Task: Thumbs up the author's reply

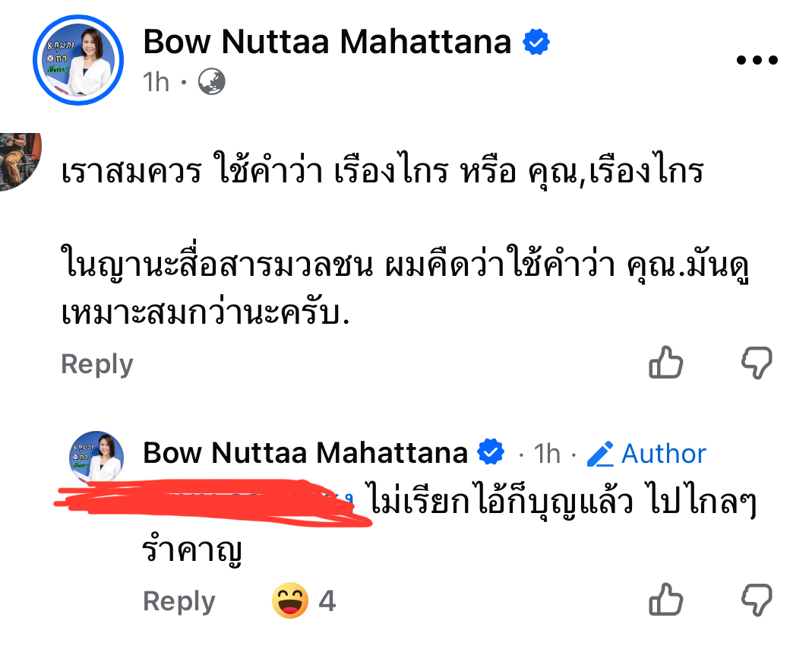Action: pyautogui.click(x=666, y=600)
